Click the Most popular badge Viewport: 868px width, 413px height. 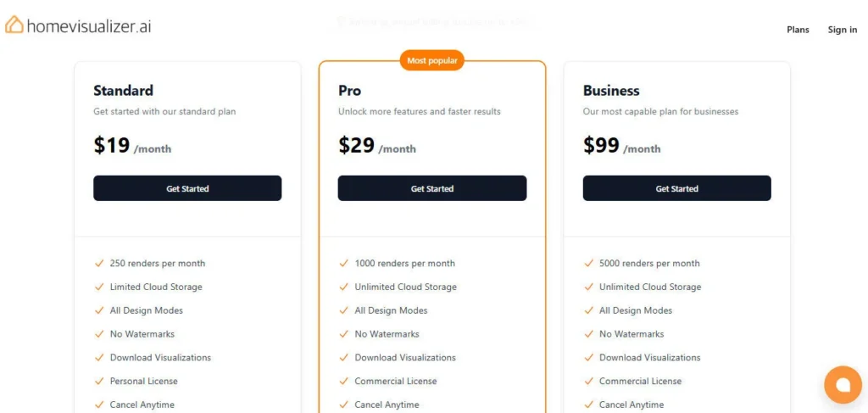click(432, 60)
